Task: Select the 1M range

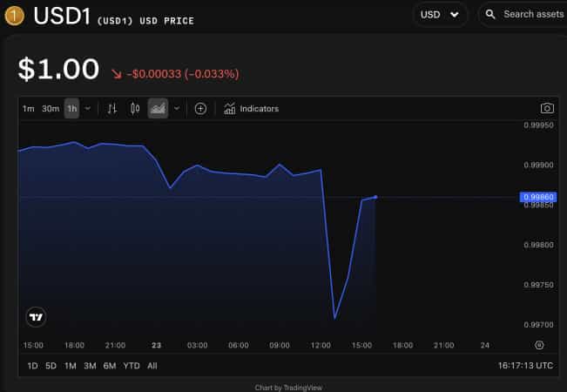Action: pos(71,366)
